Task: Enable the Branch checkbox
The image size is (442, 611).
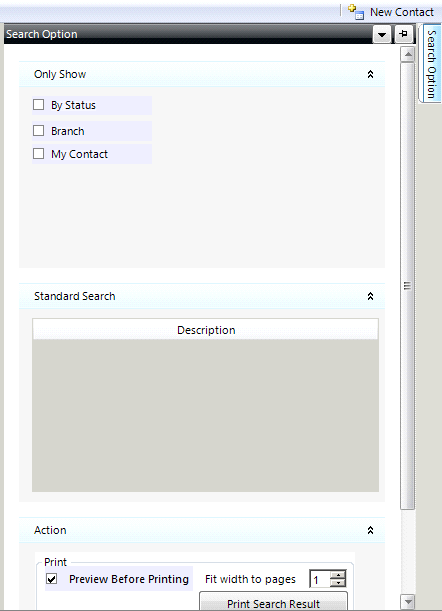Action: coord(39,131)
